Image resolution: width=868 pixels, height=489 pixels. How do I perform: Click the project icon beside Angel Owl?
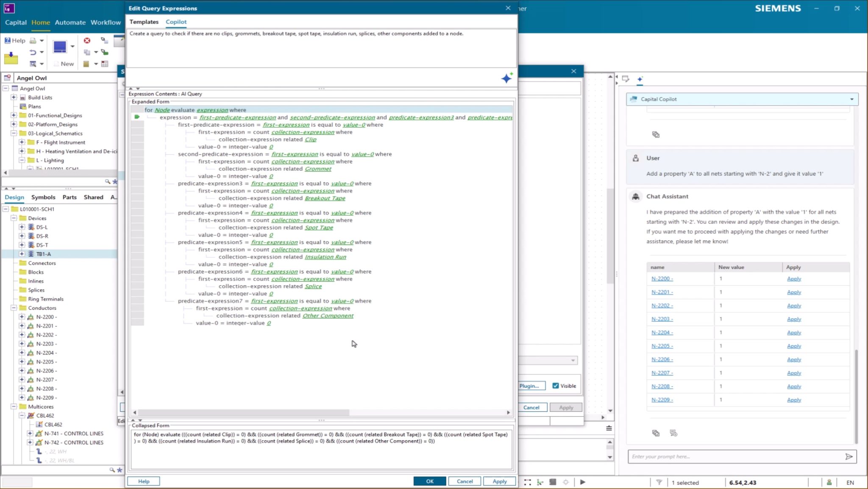pyautogui.click(x=7, y=78)
